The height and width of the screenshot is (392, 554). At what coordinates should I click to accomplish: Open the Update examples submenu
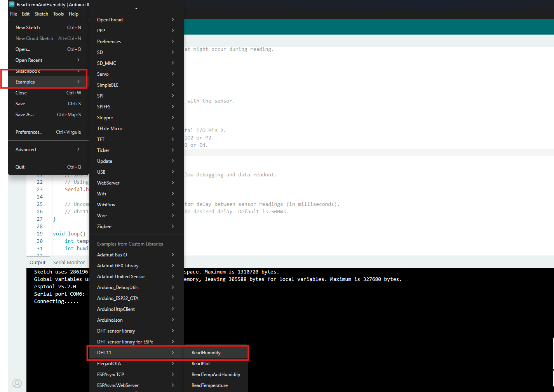[136, 161]
